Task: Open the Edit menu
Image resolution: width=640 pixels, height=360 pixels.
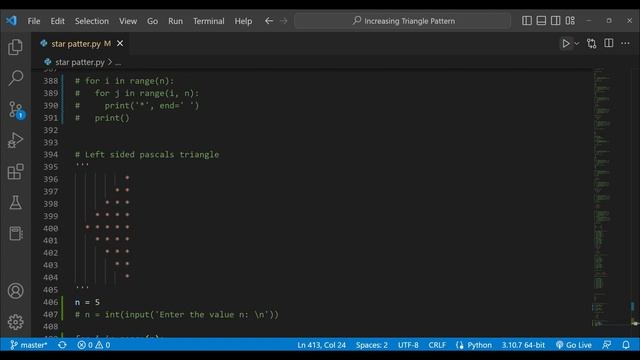Action: (x=58, y=21)
